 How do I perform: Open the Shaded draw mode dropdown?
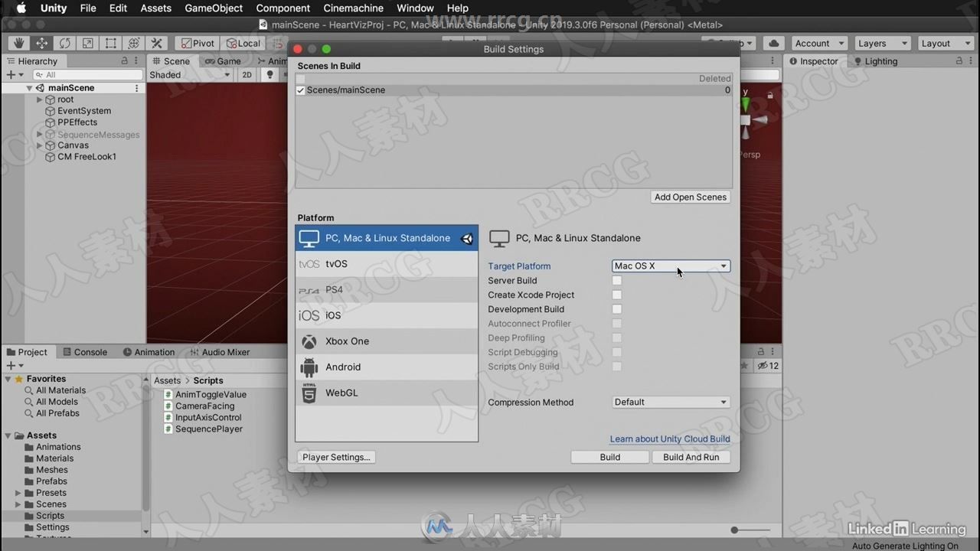190,75
